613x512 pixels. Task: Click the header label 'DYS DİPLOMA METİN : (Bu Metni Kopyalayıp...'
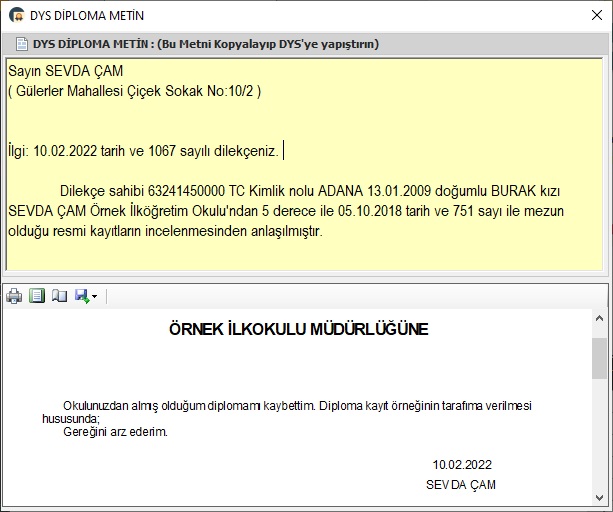pyautogui.click(x=206, y=44)
